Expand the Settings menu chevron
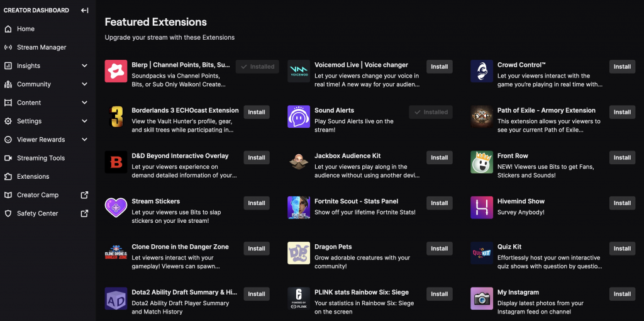Screen dimensions: 644x321 pos(85,121)
